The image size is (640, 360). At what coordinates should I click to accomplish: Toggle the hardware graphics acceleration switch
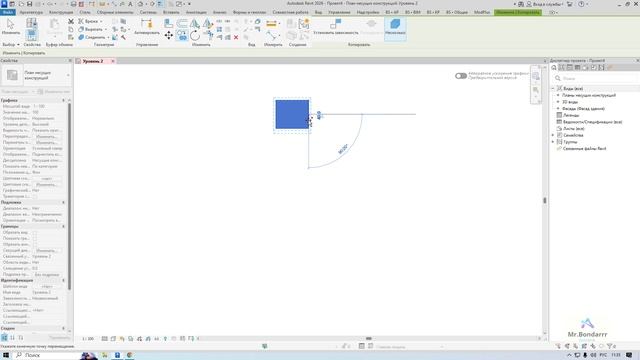[x=461, y=76]
